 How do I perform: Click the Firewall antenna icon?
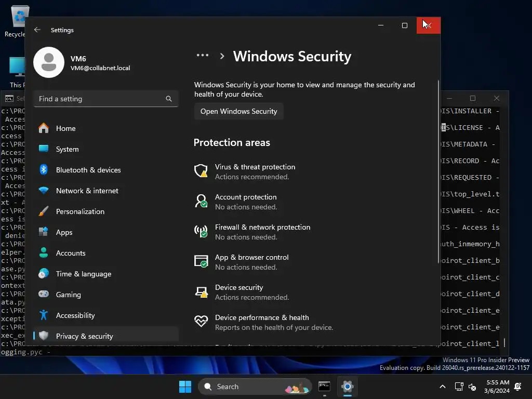point(201,231)
